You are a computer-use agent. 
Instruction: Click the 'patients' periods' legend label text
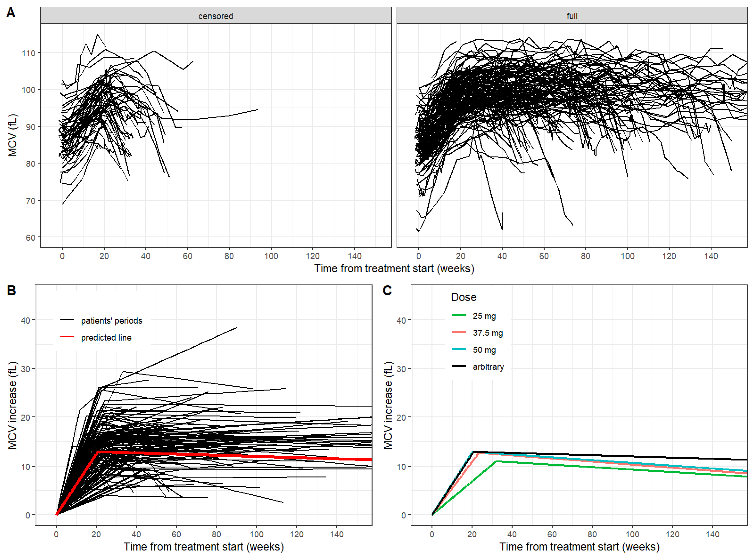point(111,321)
